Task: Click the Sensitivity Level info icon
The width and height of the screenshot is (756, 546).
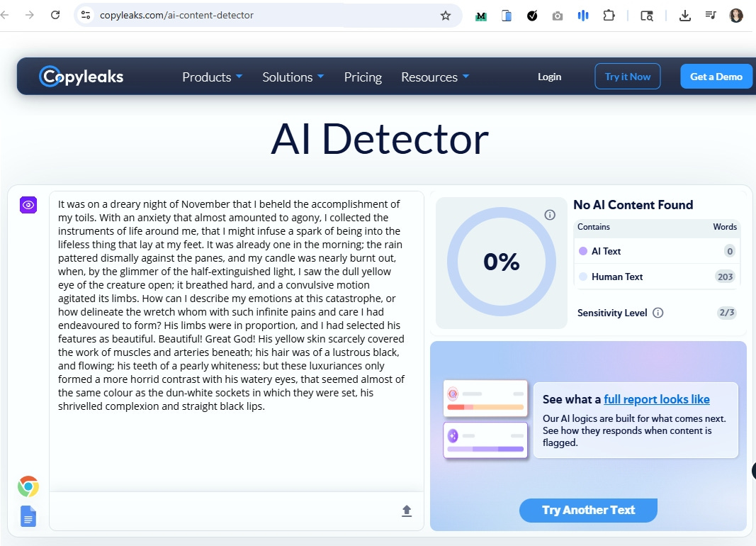Action: pyautogui.click(x=658, y=313)
